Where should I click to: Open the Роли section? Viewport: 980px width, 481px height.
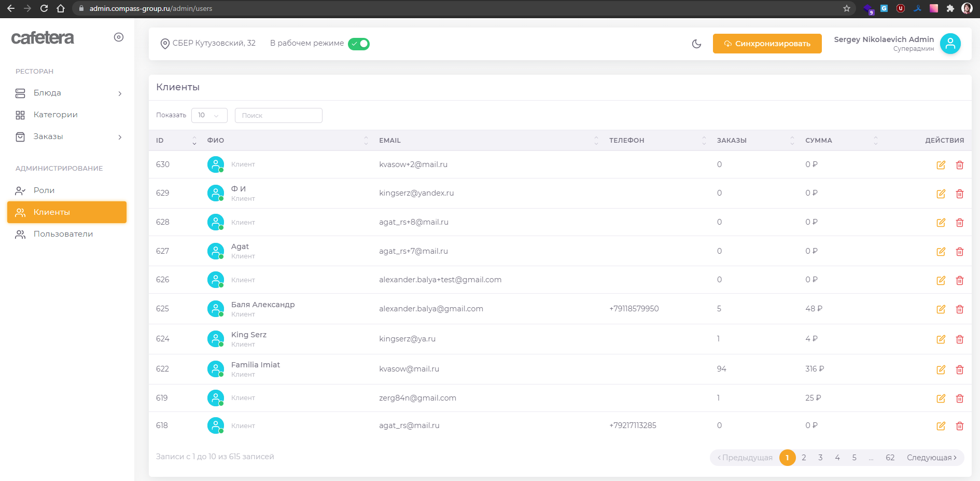pos(44,190)
